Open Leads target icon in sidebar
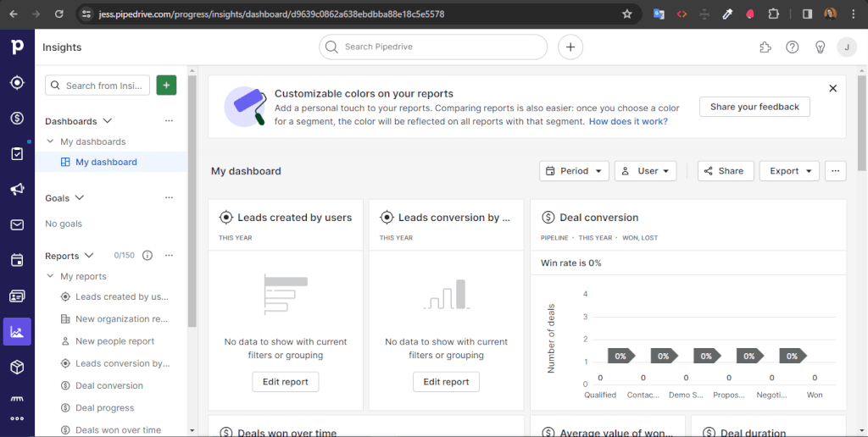Viewport: 868px width, 437px height. 17,82
